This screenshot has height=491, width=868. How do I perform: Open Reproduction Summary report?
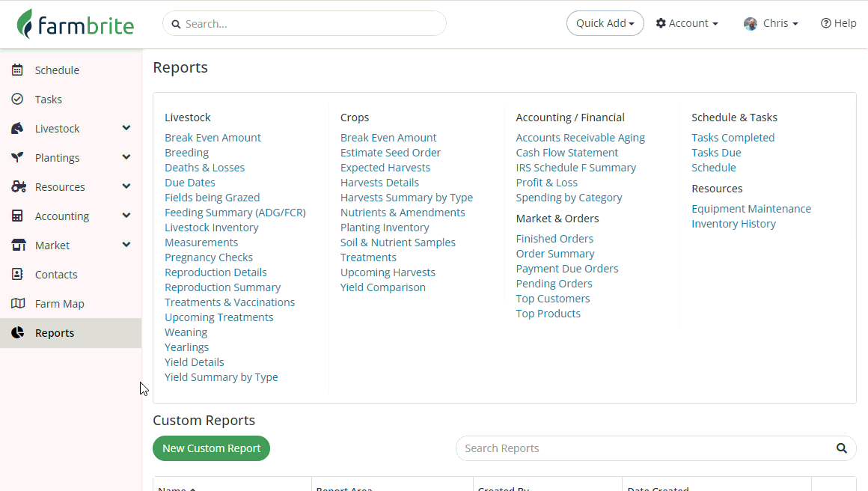click(222, 287)
